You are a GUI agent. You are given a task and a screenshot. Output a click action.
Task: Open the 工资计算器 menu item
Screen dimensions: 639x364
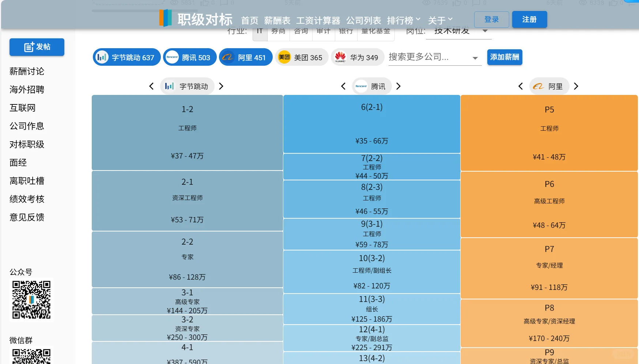[x=318, y=20]
